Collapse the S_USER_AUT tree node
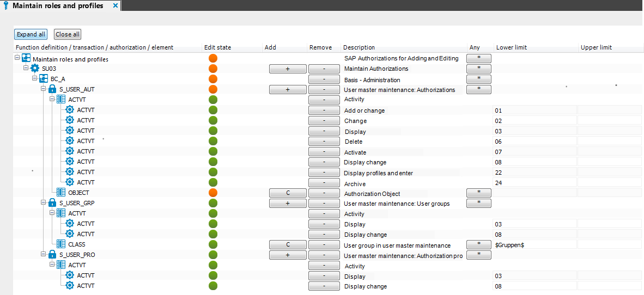This screenshot has width=644, height=295. point(43,89)
